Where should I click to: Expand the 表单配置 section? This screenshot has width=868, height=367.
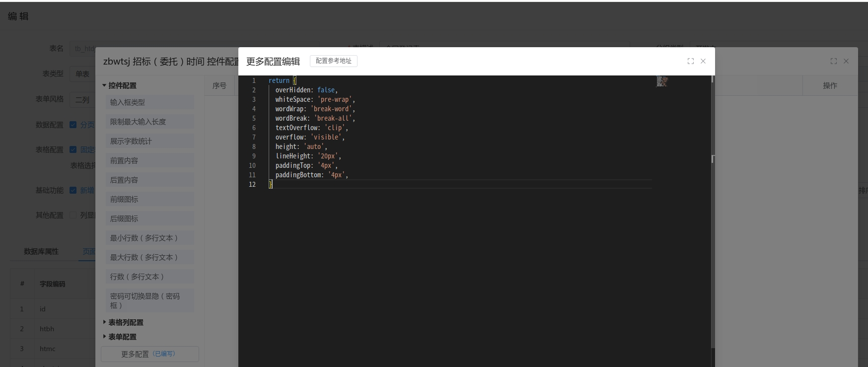click(104, 337)
